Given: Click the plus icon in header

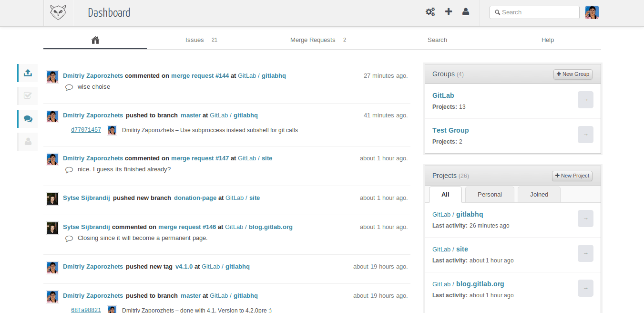Looking at the screenshot, I should click(448, 12).
